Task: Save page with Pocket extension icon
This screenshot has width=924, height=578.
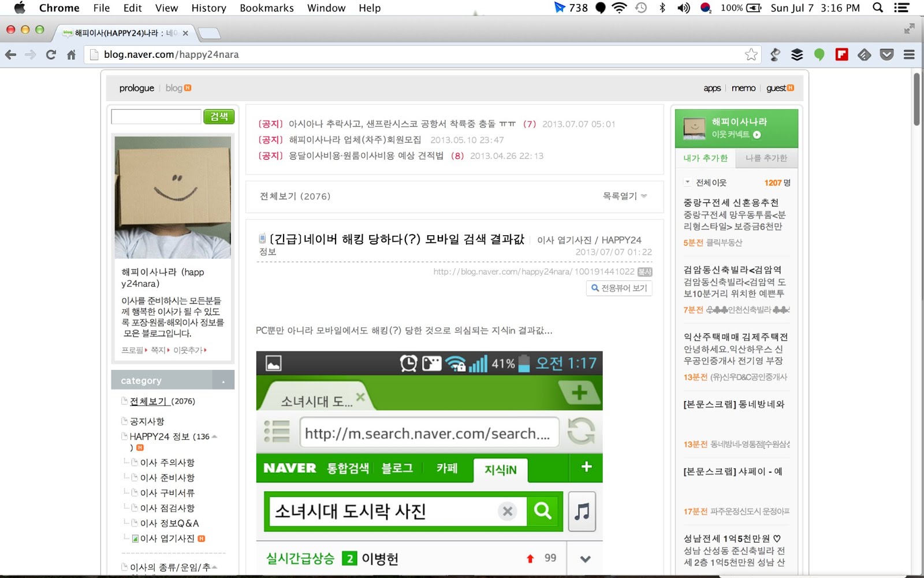Action: point(886,54)
